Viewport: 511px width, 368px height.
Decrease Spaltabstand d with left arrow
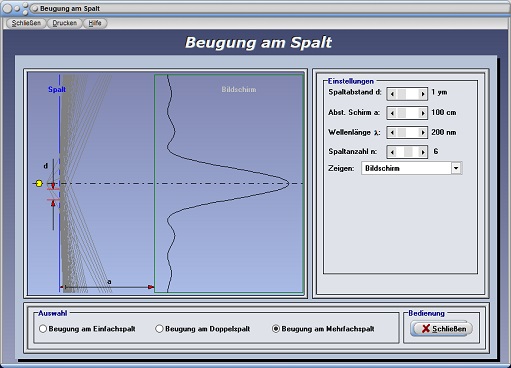tap(392, 94)
